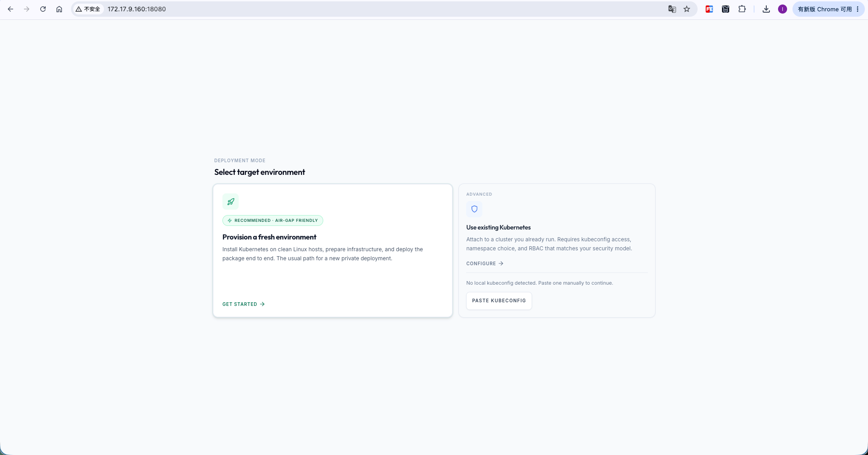Open the browser home page icon

pos(59,9)
